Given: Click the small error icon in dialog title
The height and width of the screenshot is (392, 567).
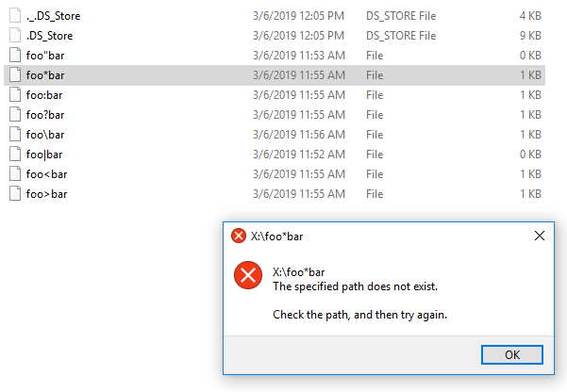Looking at the screenshot, I should pos(238,236).
